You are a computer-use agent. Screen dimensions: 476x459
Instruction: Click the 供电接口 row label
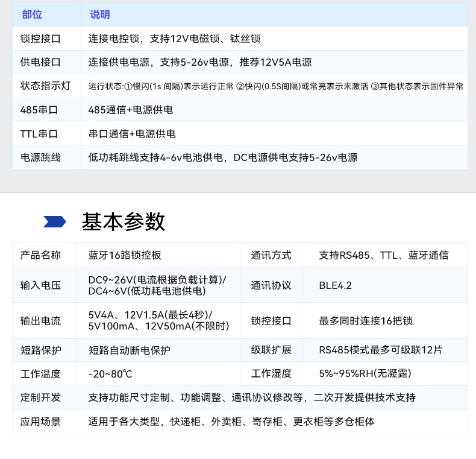click(x=40, y=62)
